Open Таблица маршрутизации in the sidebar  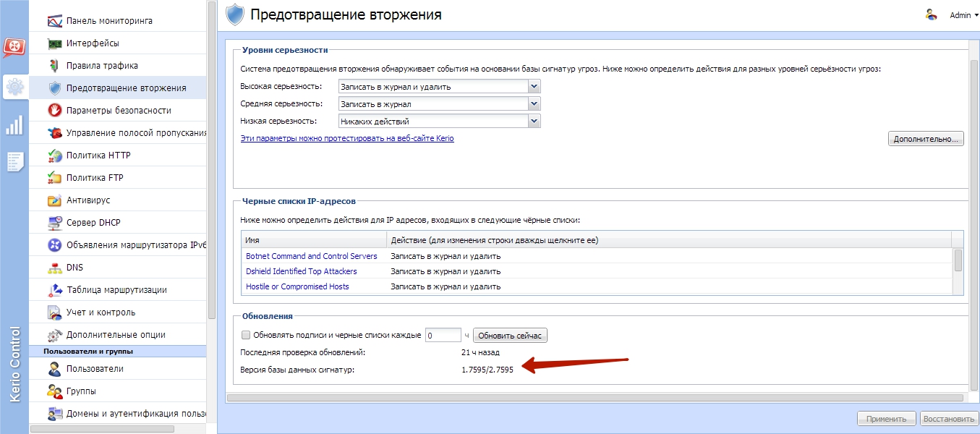coord(116,290)
